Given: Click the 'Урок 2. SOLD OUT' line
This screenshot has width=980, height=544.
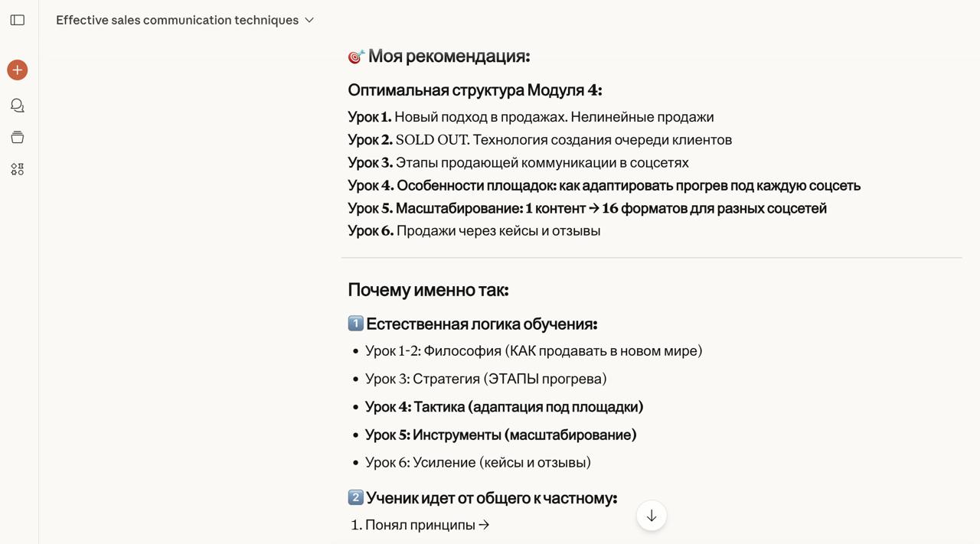Looking at the screenshot, I should (x=540, y=140).
